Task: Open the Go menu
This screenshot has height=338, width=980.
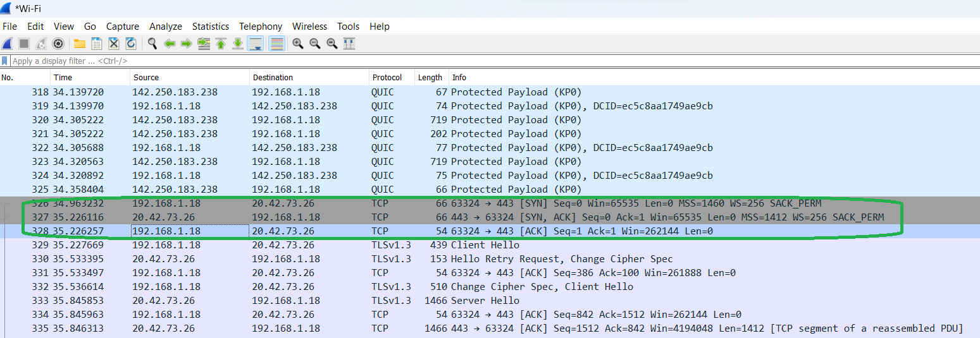Action: click(90, 27)
